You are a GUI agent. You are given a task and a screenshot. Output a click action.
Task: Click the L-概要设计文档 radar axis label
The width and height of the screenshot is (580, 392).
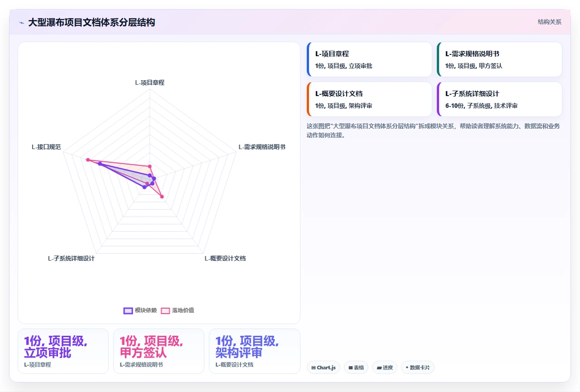(225, 258)
